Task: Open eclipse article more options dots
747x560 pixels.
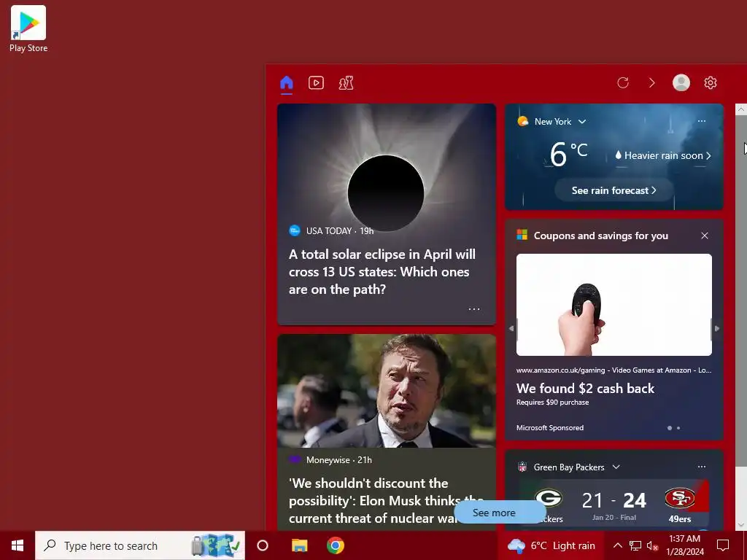Action: click(474, 309)
